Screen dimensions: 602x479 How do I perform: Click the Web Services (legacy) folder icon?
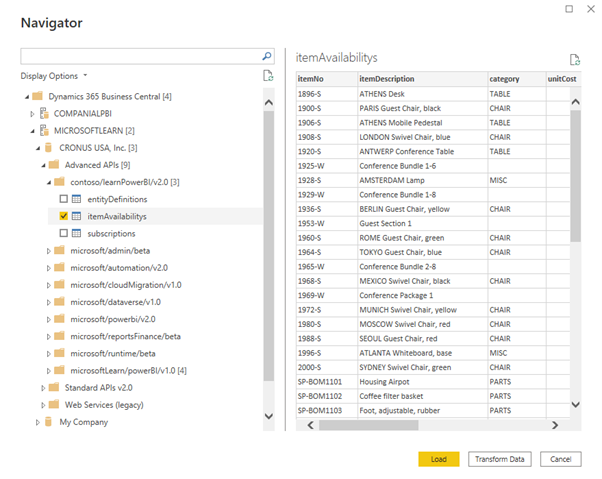tap(54, 404)
